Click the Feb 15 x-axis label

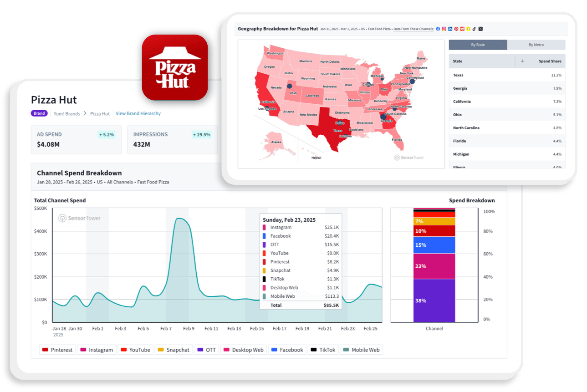[257, 329]
